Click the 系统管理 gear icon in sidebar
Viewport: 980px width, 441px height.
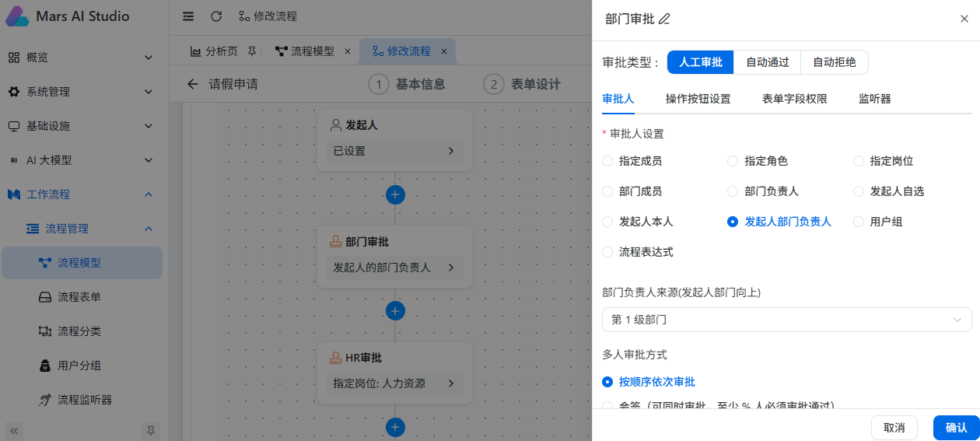(14, 92)
